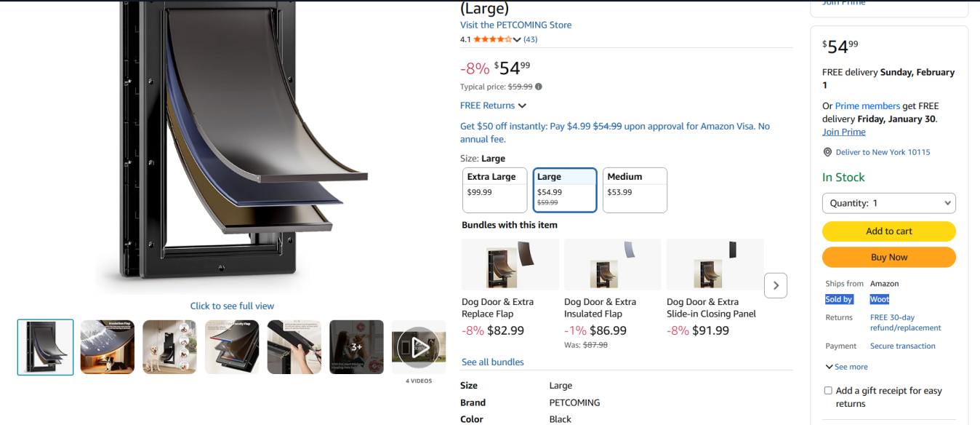
Task: Click the Add to cart button
Action: [888, 231]
